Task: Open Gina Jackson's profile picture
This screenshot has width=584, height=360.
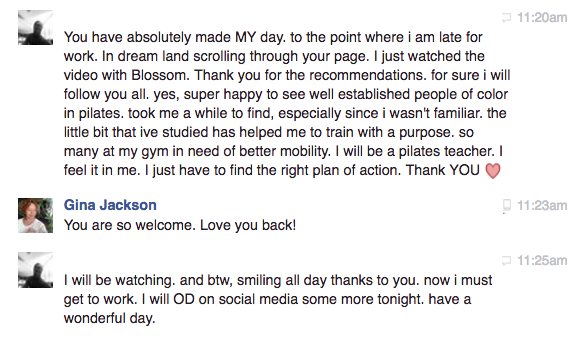Action: pos(35,216)
